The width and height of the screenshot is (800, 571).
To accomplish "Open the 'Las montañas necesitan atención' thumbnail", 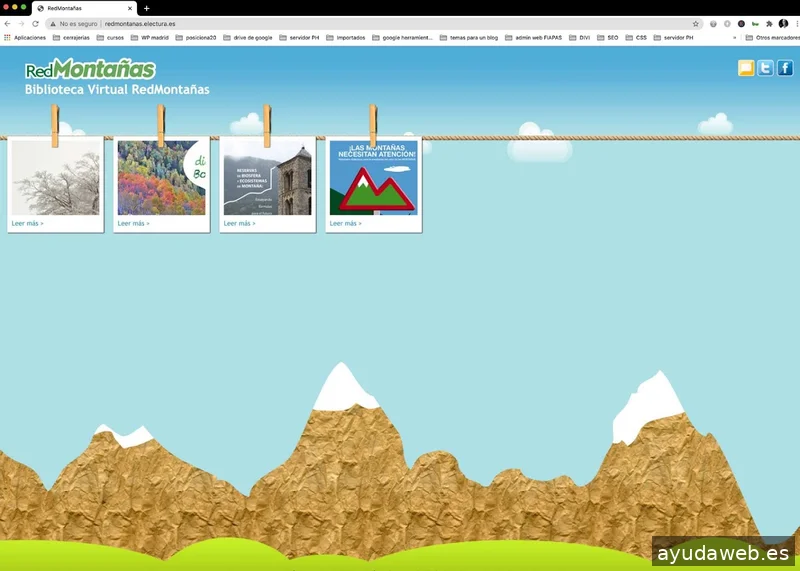I will (373, 178).
